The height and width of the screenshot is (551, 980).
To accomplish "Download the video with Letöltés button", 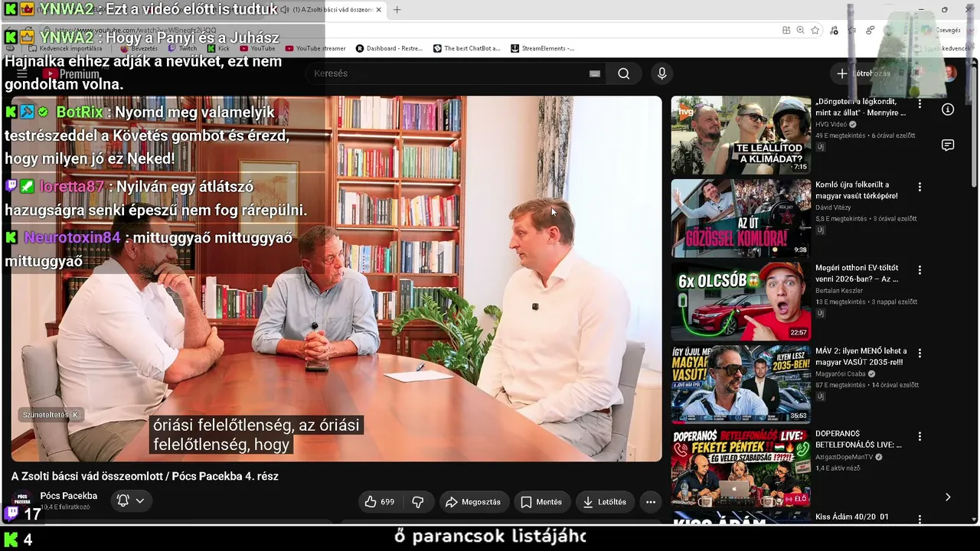I will tap(605, 502).
